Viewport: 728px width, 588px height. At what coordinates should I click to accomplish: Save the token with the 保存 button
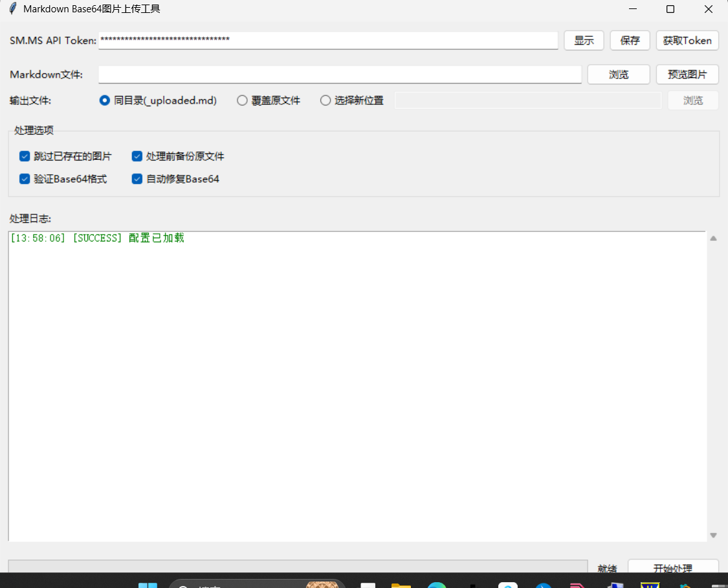click(x=630, y=40)
